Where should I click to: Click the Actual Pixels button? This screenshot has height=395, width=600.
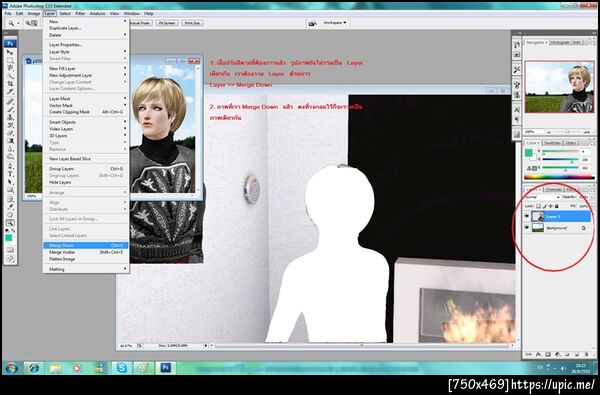[x=140, y=23]
